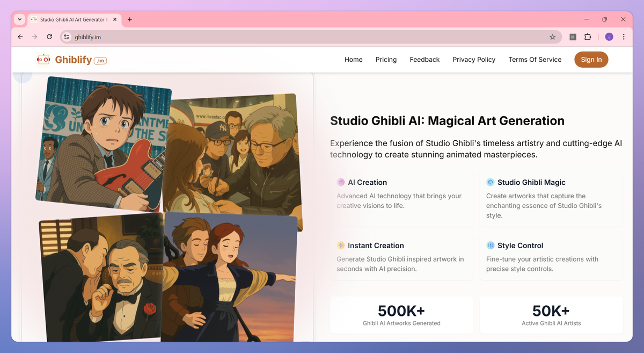Viewport: 644px width, 353px height.
Task: Open the Pricing page
Action: (x=386, y=60)
